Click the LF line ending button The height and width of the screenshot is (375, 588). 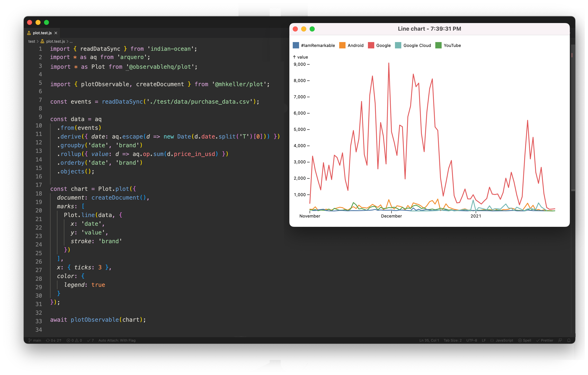(484, 340)
